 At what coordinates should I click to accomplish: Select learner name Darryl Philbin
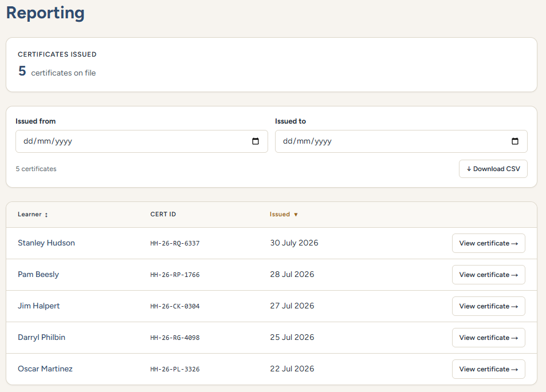tap(41, 338)
